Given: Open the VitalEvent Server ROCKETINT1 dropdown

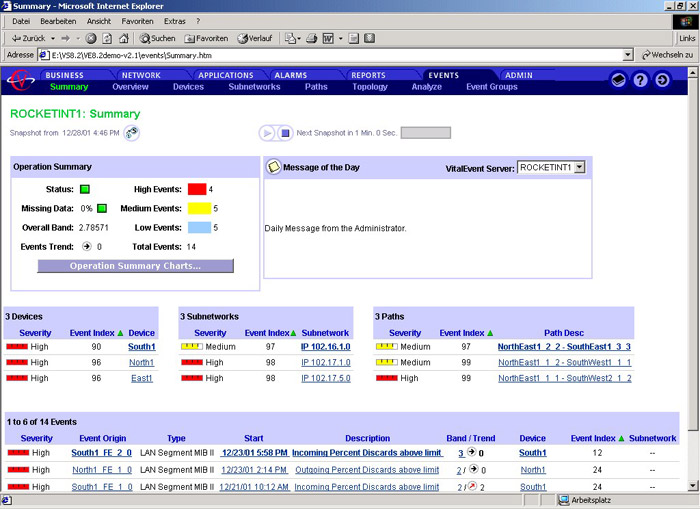Looking at the screenshot, I should tap(579, 167).
